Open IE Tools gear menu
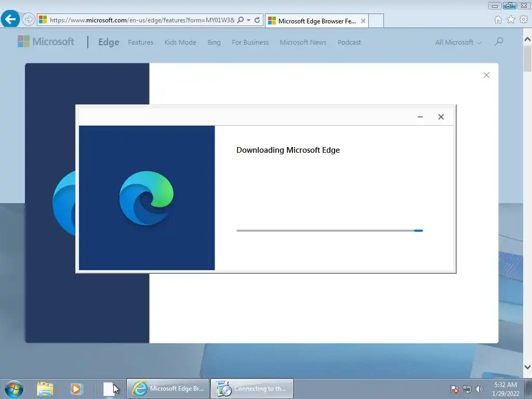 [x=524, y=20]
